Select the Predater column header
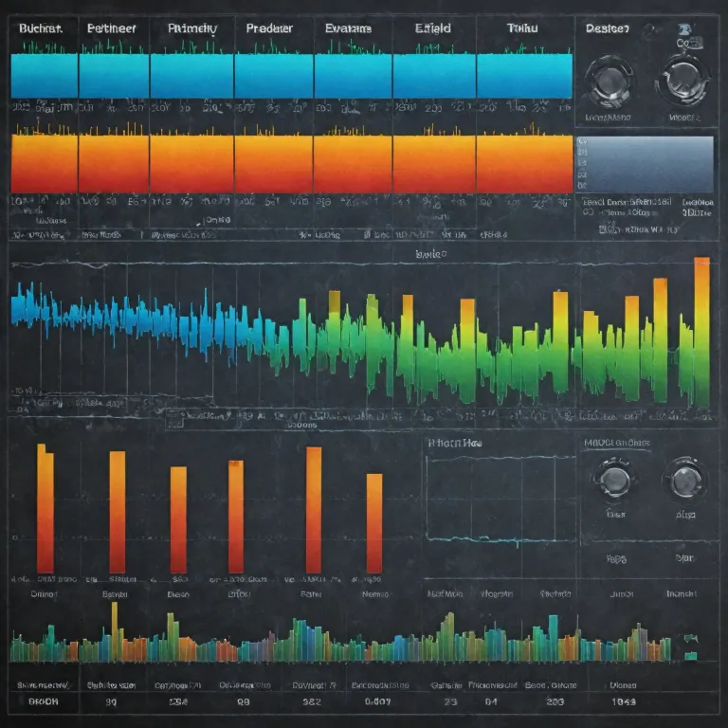Screen dimensions: 728x728 click(269, 28)
